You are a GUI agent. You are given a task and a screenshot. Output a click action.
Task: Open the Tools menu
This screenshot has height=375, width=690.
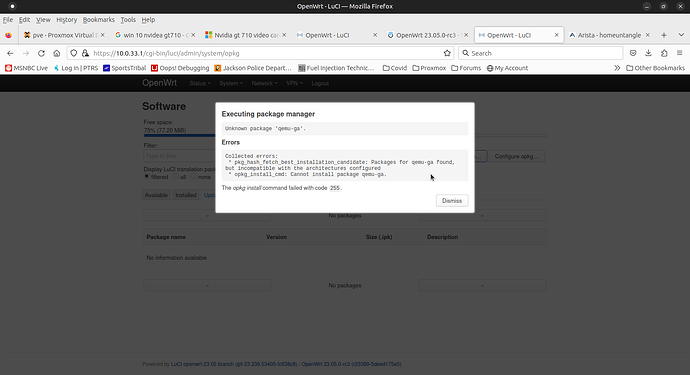pyautogui.click(x=128, y=20)
